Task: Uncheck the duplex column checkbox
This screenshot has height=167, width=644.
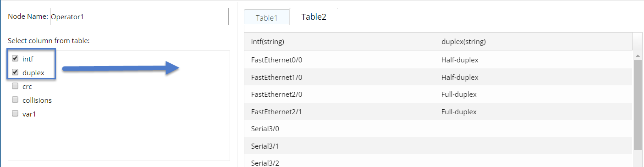Action: (15, 72)
